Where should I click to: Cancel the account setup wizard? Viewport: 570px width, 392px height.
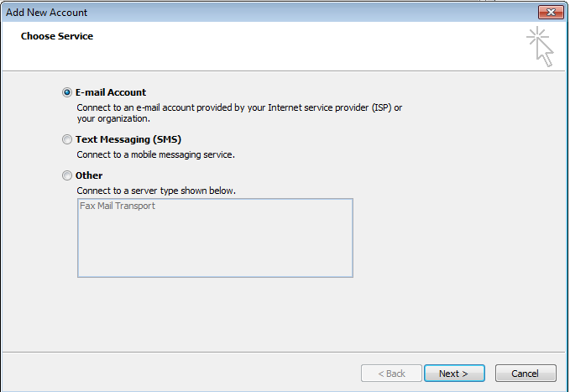(x=526, y=374)
